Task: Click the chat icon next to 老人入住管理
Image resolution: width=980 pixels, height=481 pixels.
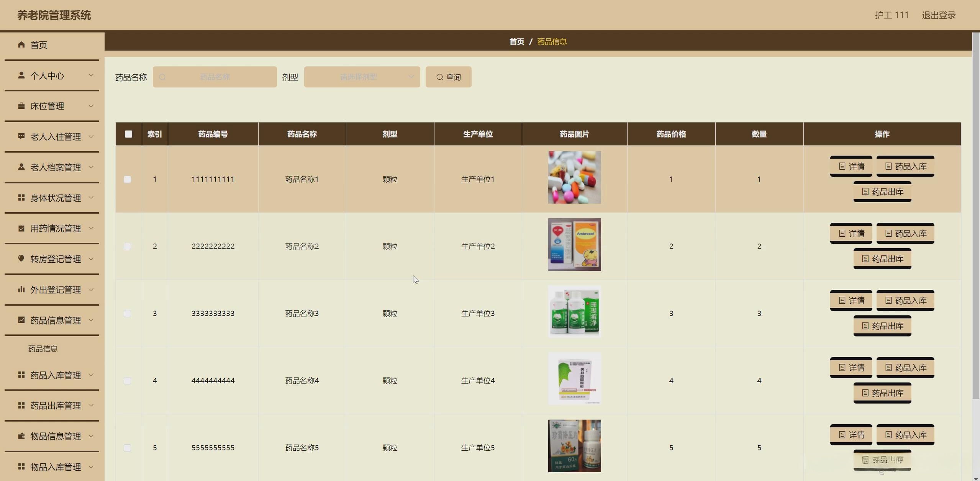Action: [x=21, y=136]
